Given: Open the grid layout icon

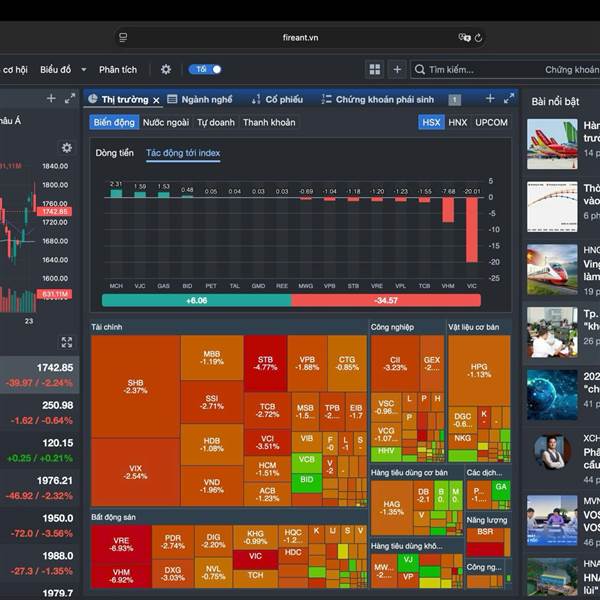Looking at the screenshot, I should pos(375,69).
